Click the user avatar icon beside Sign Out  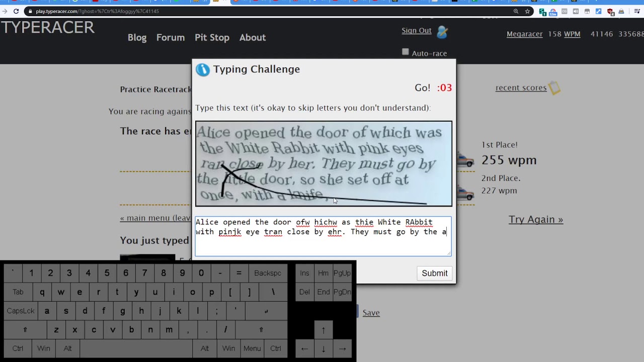coord(442,32)
